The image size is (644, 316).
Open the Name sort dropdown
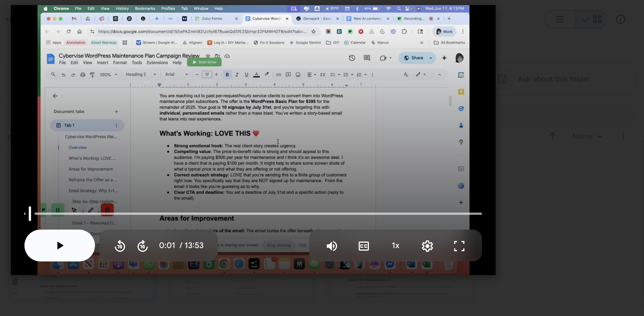[x=587, y=136]
